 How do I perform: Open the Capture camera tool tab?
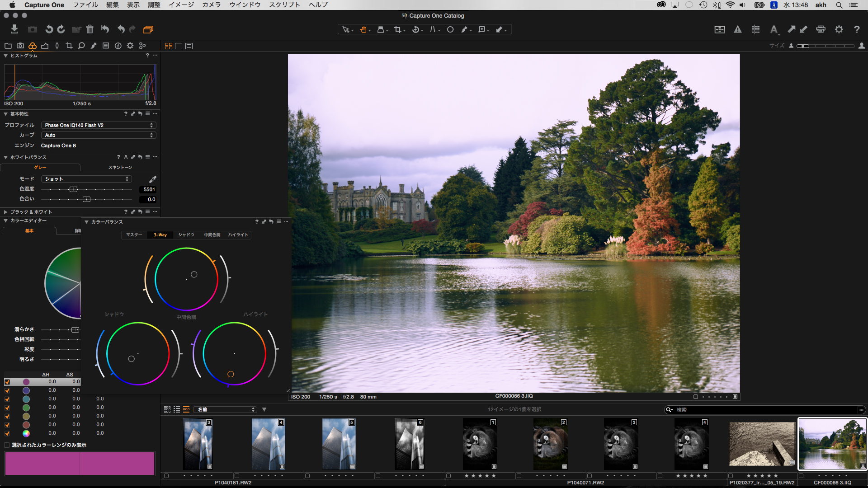click(20, 46)
